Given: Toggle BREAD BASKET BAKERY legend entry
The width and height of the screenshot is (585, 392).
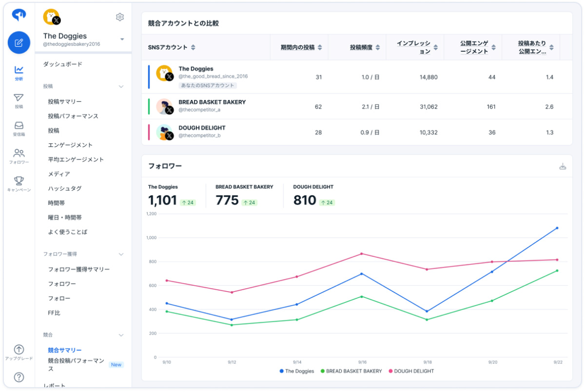Looking at the screenshot, I should (351, 371).
